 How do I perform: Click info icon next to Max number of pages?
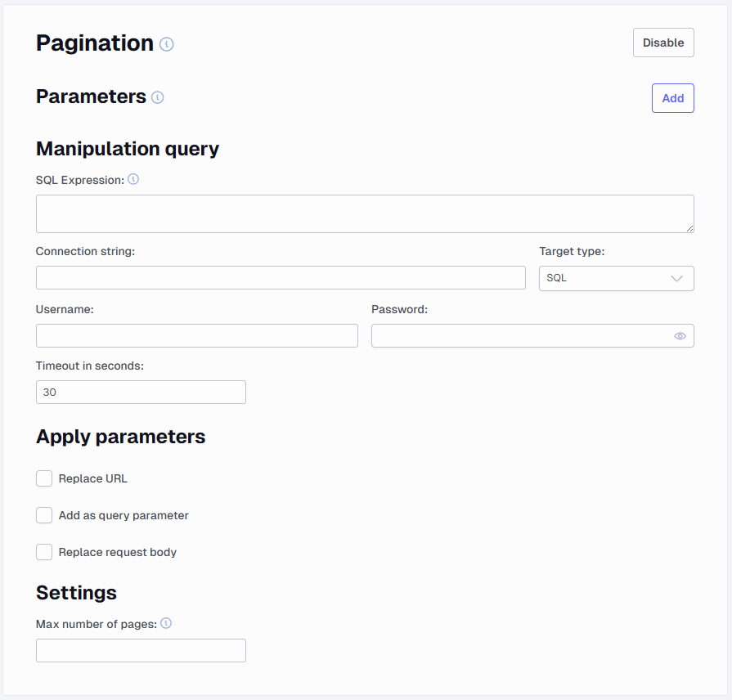coord(166,623)
